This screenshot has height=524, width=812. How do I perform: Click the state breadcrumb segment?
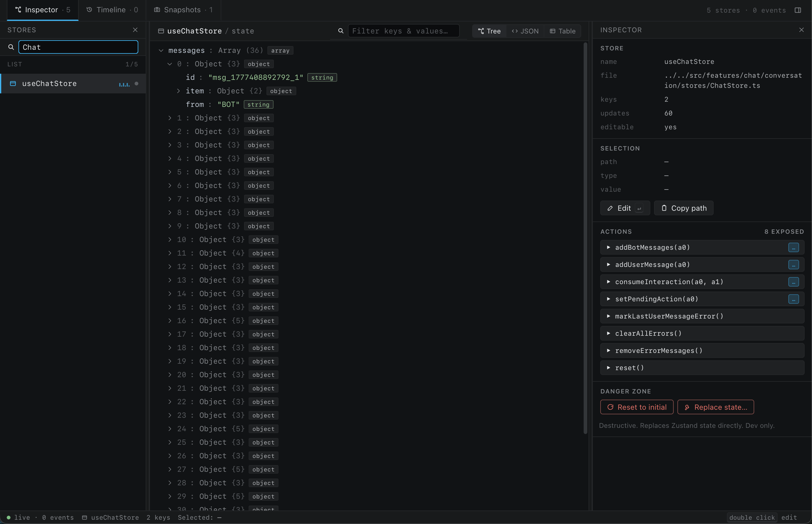(x=243, y=31)
